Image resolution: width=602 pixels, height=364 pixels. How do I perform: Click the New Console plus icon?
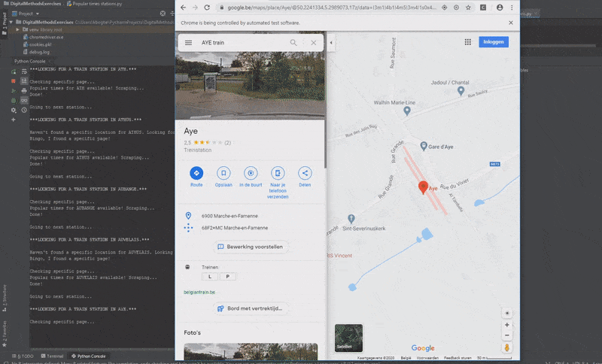point(14,120)
